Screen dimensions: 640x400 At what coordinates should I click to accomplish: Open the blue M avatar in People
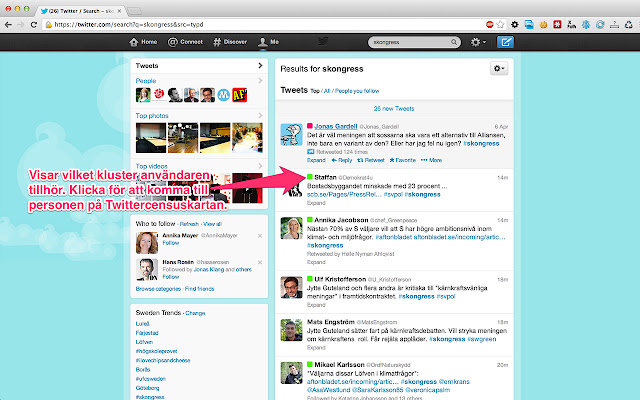[223, 95]
